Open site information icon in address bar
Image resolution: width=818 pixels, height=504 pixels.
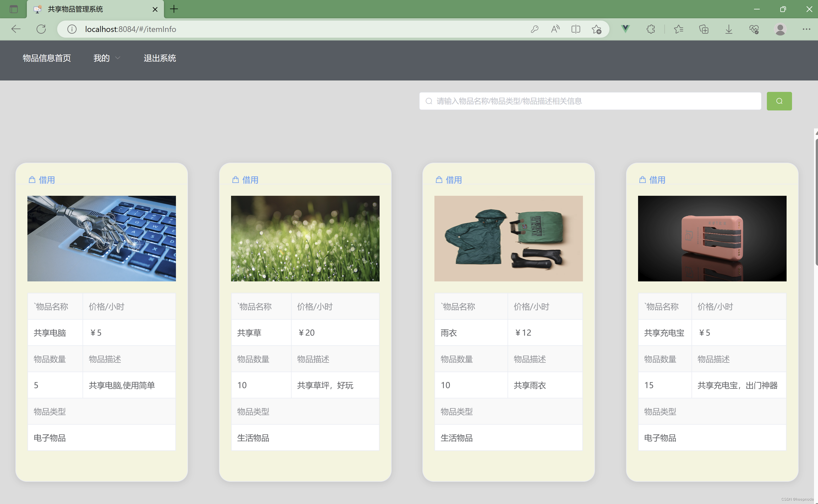point(72,29)
